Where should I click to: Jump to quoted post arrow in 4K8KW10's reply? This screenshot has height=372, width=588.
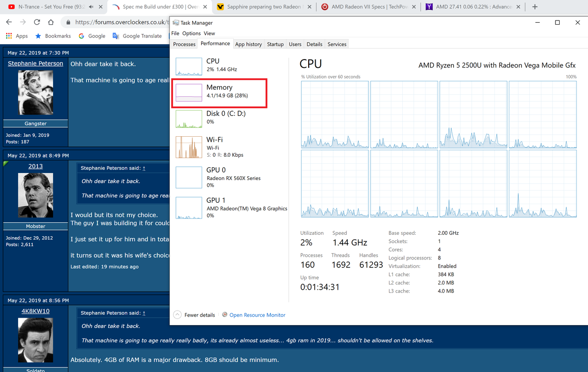pyautogui.click(x=144, y=313)
